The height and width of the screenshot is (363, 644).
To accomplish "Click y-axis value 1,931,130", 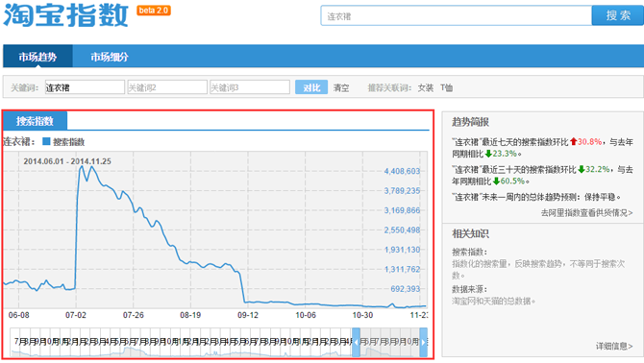I will (x=402, y=250).
